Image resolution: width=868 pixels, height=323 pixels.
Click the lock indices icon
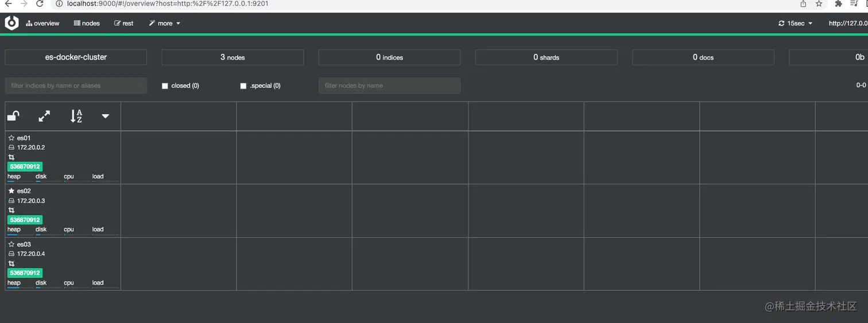point(13,116)
